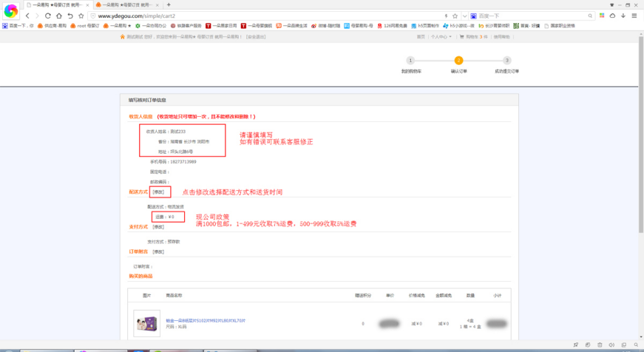The width and height of the screenshot is (644, 352).
Task: Click step 2 确认订单 circle
Action: [458, 61]
